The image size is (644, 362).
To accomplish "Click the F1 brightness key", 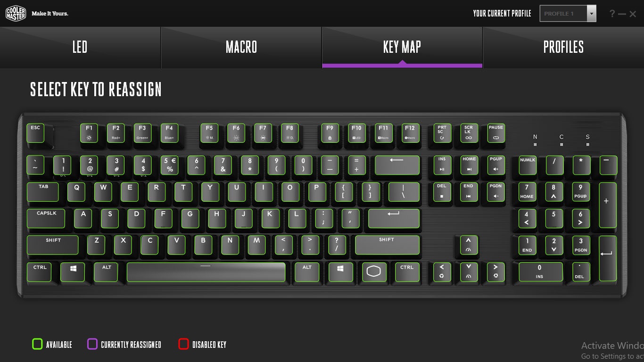I will click(89, 133).
